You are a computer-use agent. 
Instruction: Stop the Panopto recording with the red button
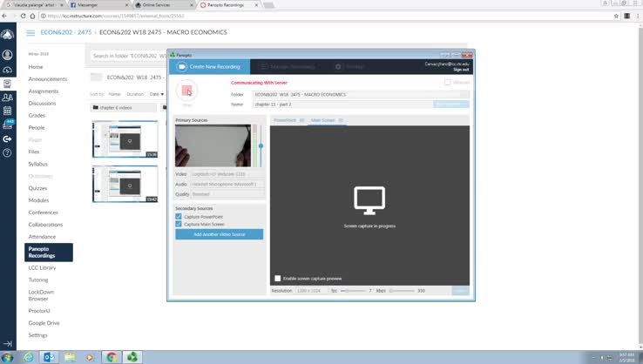coord(187,91)
